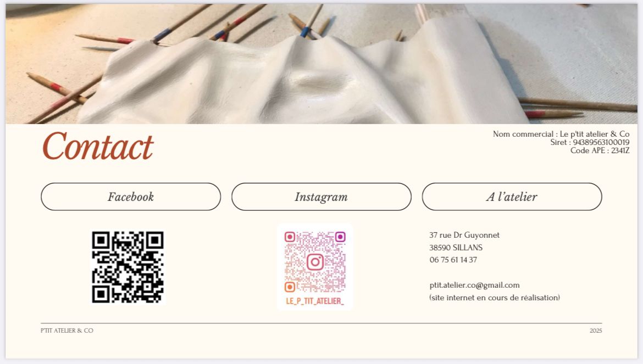Click address line 37 rue Dr Guyonnet
Screen dimensions: 643x364
pyautogui.click(x=464, y=235)
